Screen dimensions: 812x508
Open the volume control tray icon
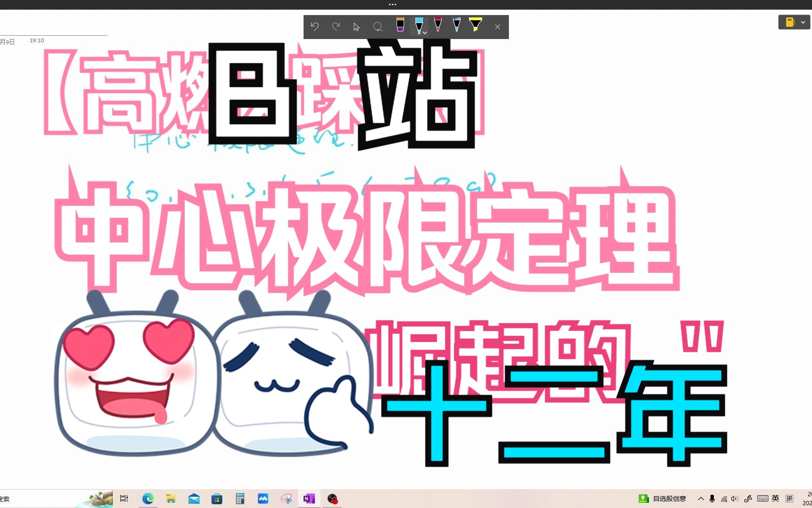click(735, 499)
